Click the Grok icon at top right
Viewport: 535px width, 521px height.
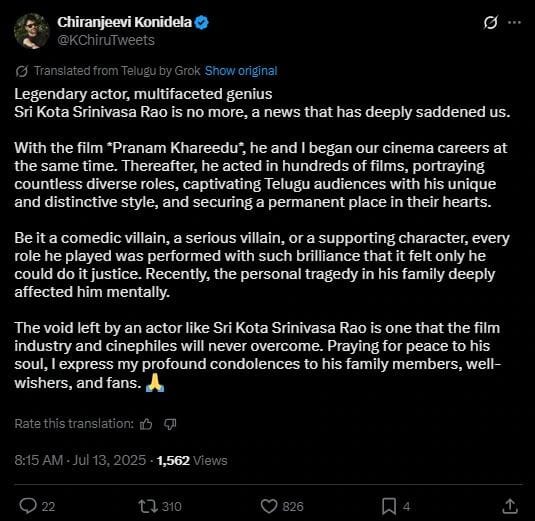490,23
